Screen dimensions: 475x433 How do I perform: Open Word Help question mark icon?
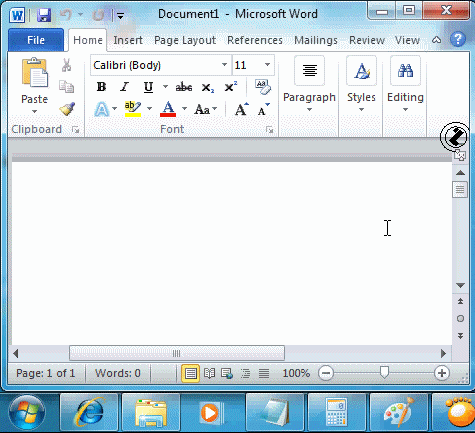[x=458, y=39]
